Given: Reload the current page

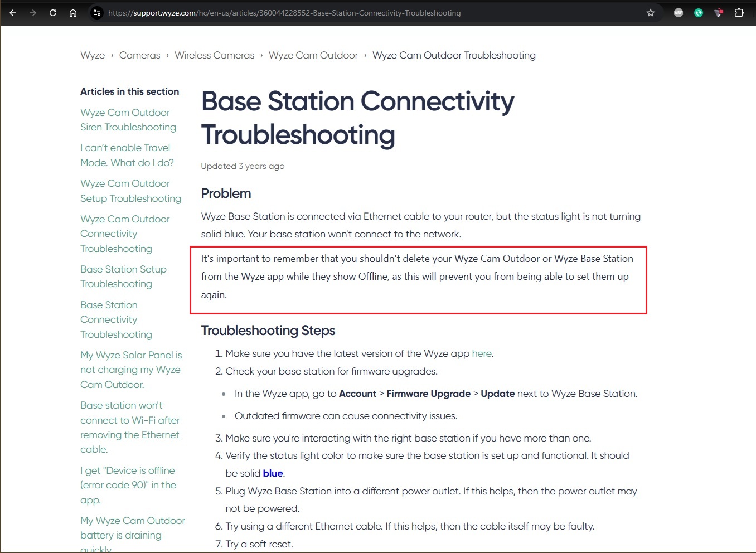Looking at the screenshot, I should pos(53,13).
